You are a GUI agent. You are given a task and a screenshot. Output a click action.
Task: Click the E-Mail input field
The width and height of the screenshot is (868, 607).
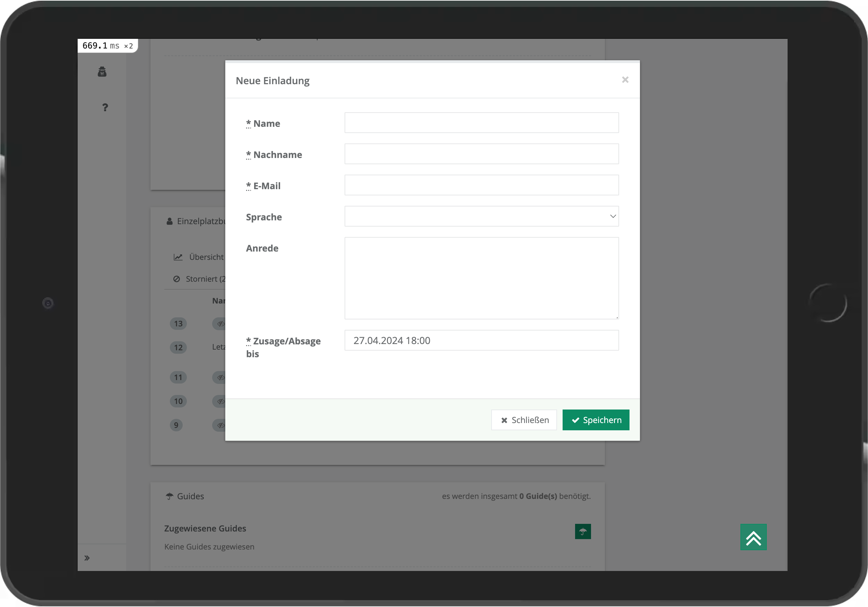[481, 185]
